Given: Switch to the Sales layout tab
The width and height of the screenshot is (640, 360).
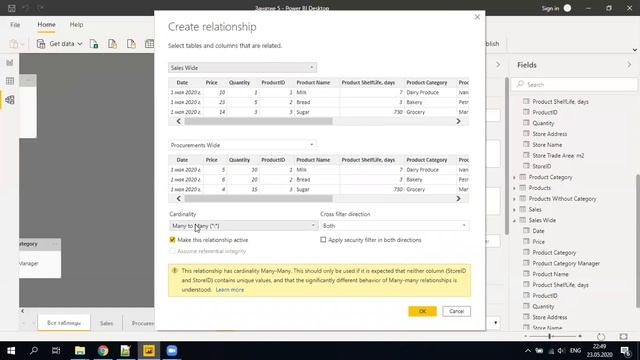Looking at the screenshot, I should tap(107, 323).
